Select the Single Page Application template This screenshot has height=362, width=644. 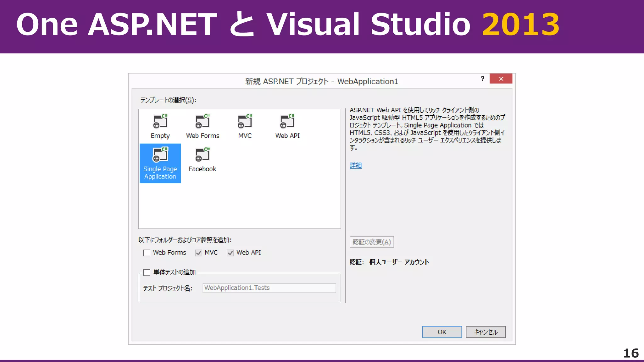click(160, 155)
